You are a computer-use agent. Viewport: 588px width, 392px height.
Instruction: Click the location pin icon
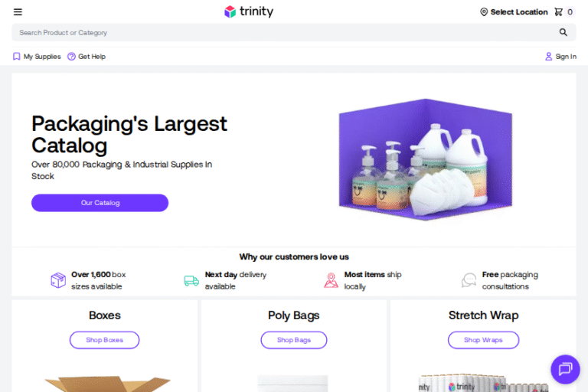(484, 12)
